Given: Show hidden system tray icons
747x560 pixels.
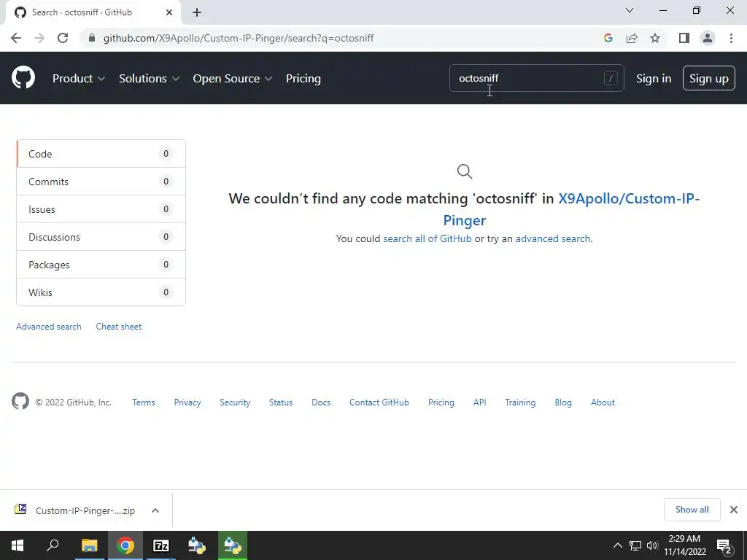Looking at the screenshot, I should coord(617,545).
